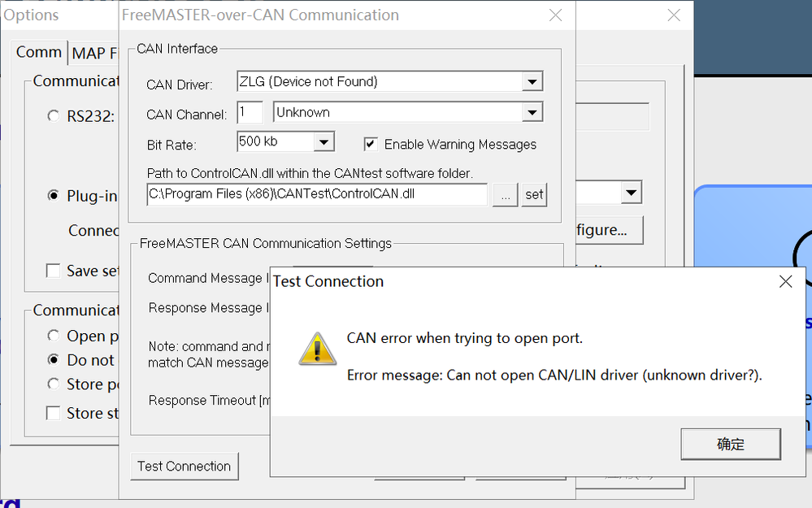Image resolution: width=812 pixels, height=508 pixels.
Task: Toggle Enable Warning Messages checkbox
Action: click(371, 145)
